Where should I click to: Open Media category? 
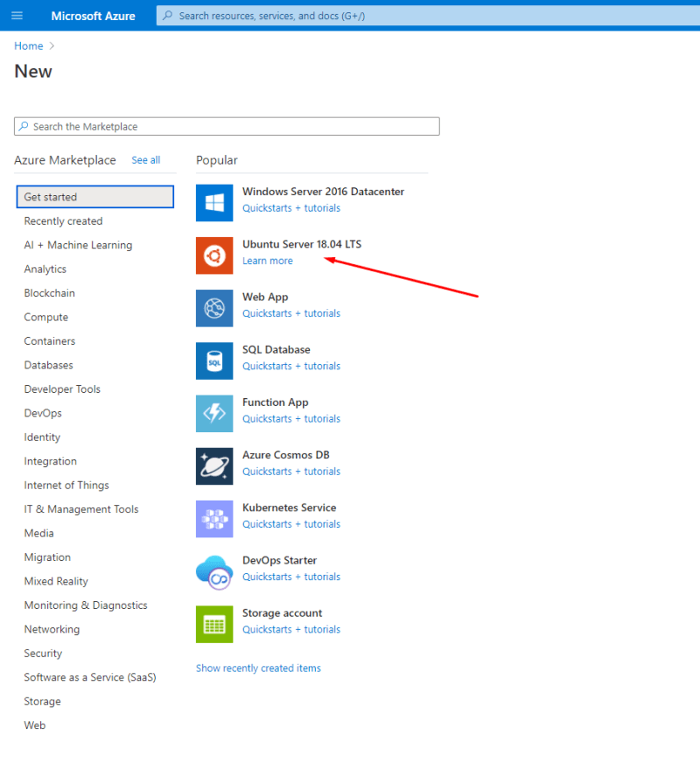point(38,533)
